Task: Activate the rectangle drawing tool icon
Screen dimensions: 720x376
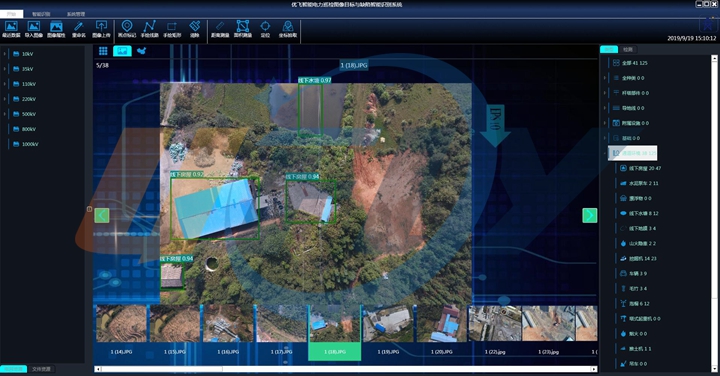Action: (x=172, y=26)
